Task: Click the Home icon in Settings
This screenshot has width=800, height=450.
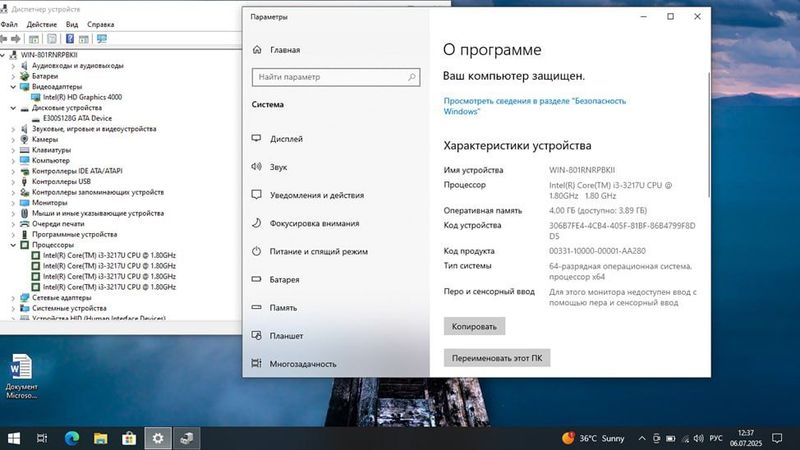Action: point(257,49)
